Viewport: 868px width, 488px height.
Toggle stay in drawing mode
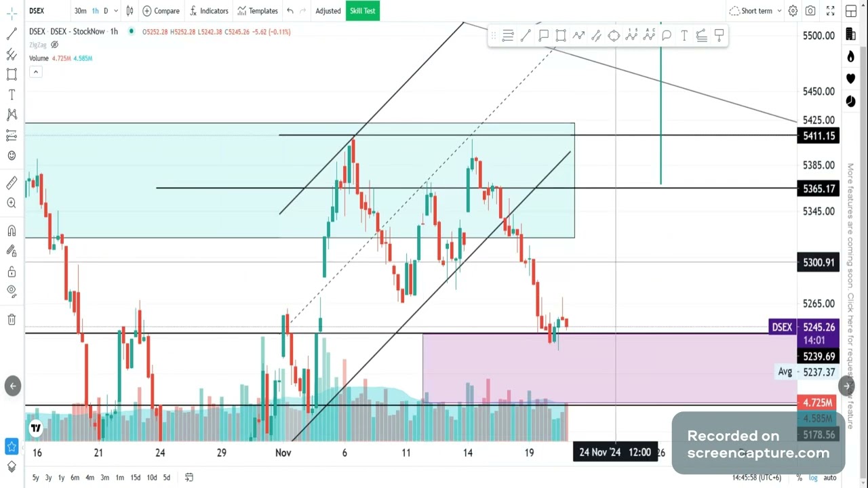point(12,251)
